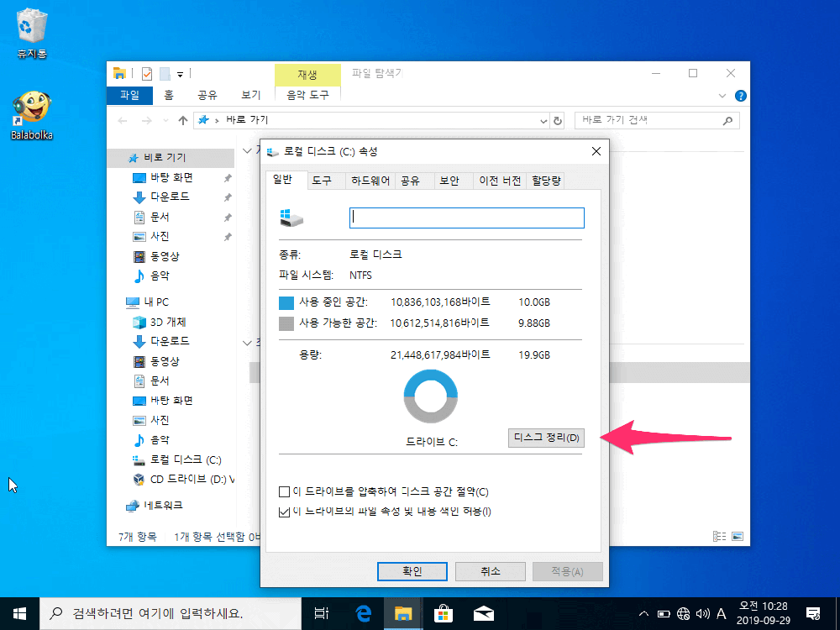Open the 파일 ribbon tab
This screenshot has height=630, width=840.
(129, 96)
